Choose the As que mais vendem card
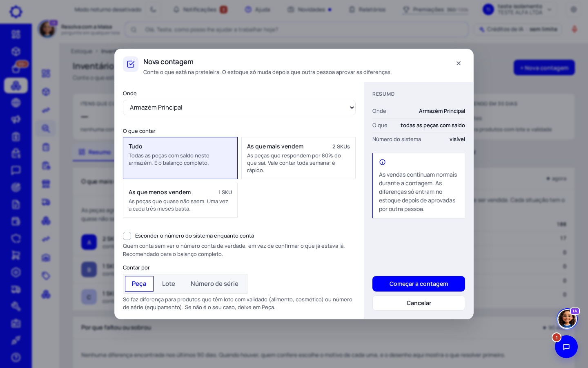Viewport: 588px width, 368px height. click(298, 158)
